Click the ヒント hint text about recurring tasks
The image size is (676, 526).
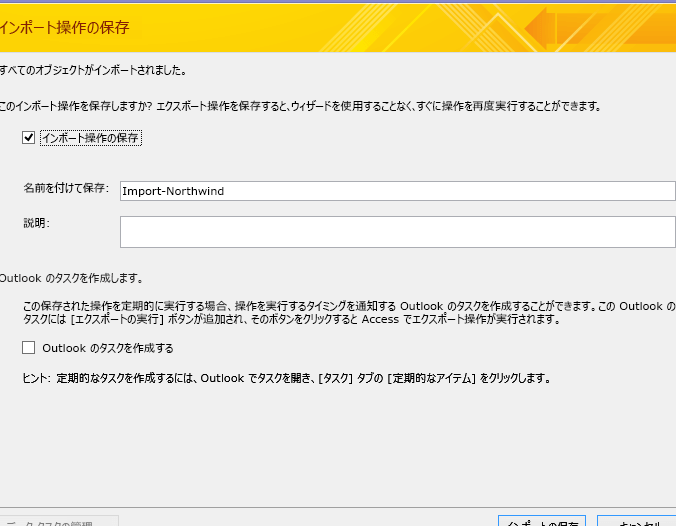click(x=285, y=379)
